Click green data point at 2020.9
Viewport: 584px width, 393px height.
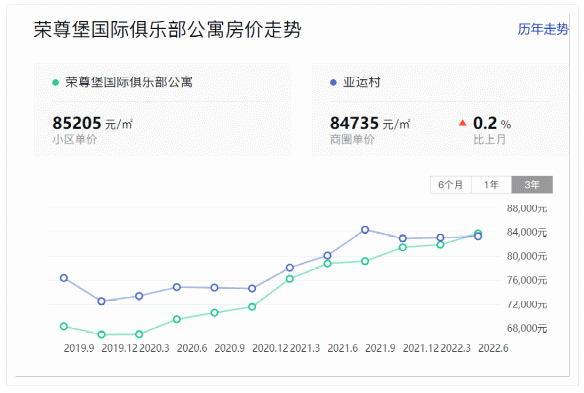(215, 313)
